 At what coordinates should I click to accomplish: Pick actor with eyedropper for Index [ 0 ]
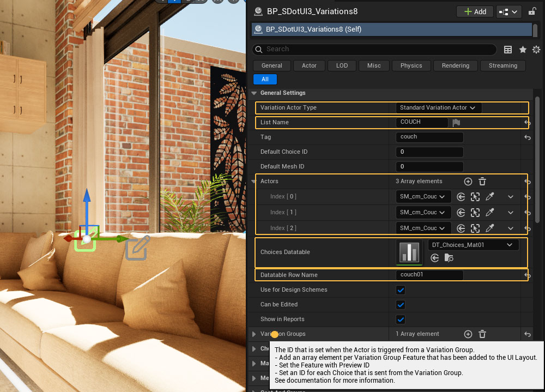point(490,197)
